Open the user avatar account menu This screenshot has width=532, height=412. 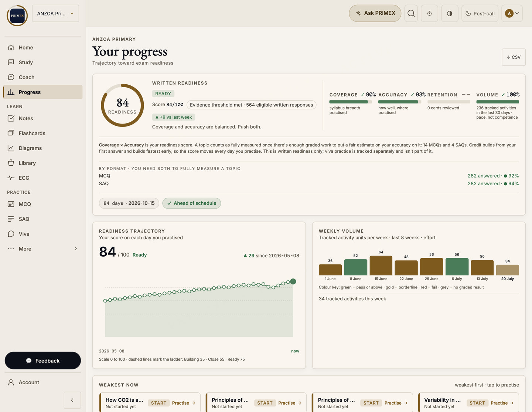[512, 13]
